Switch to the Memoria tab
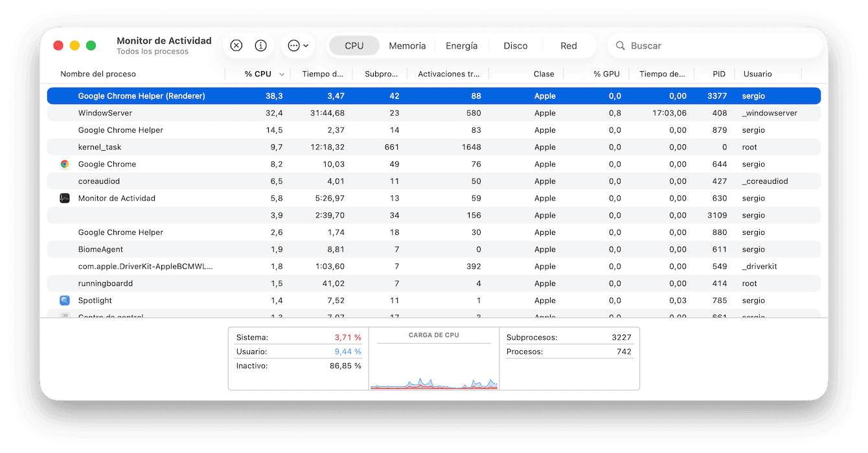868x453 pixels. (x=407, y=46)
